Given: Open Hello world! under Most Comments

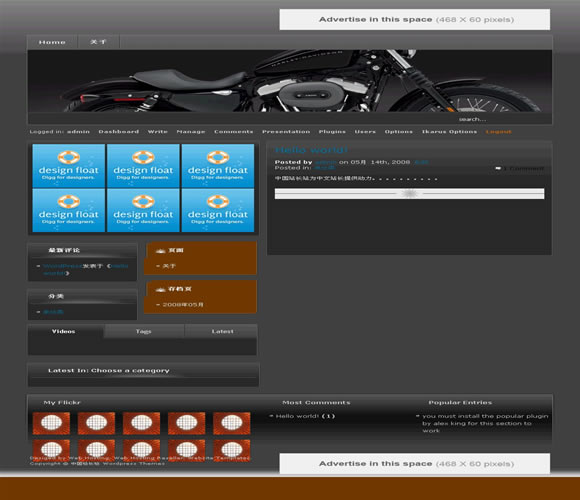Looking at the screenshot, I should (297, 416).
